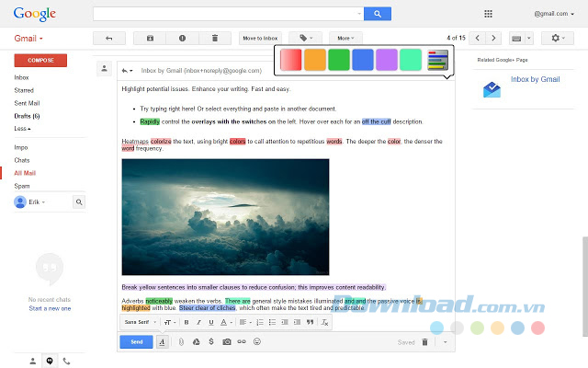The image size is (588, 368).
Task: Select the blue highlight swatch
Action: [363, 60]
